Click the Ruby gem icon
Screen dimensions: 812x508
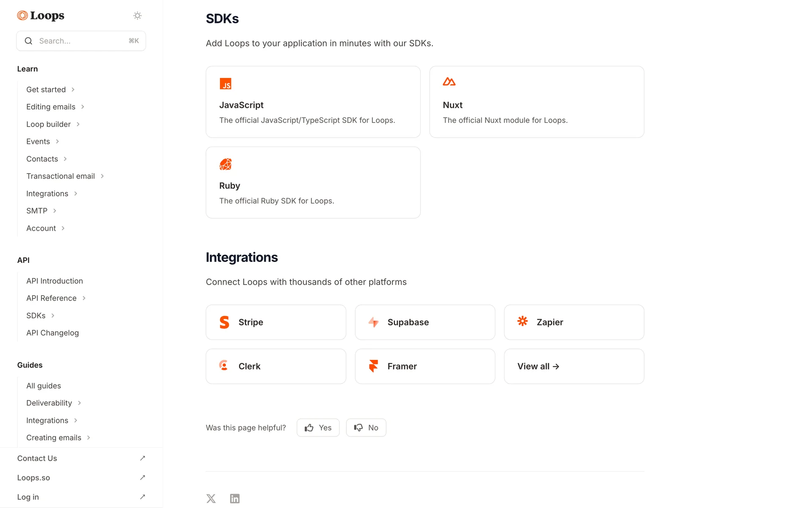click(x=225, y=164)
